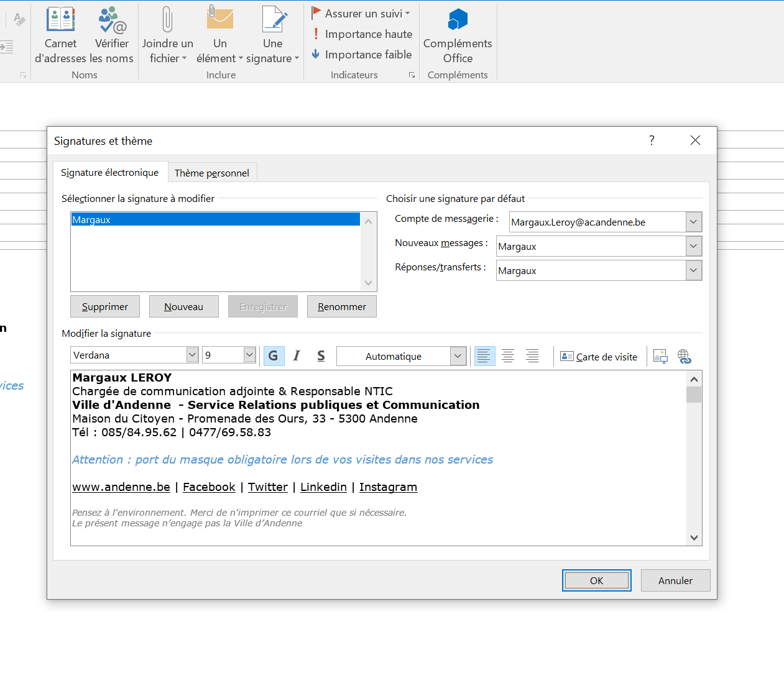Click Carte de visite button
Viewport: 784px width, 691px height.
599,357
